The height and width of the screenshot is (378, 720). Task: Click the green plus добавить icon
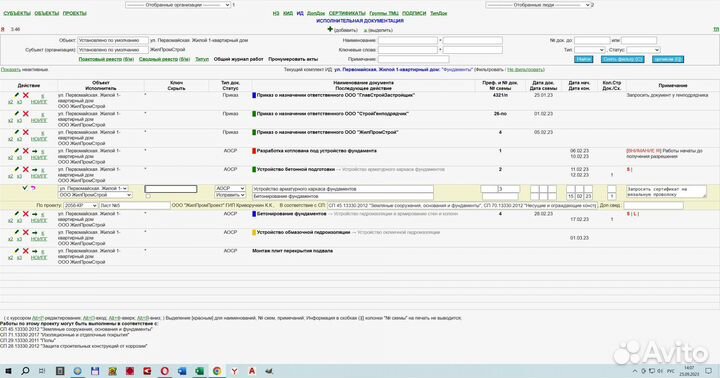pyautogui.click(x=330, y=29)
